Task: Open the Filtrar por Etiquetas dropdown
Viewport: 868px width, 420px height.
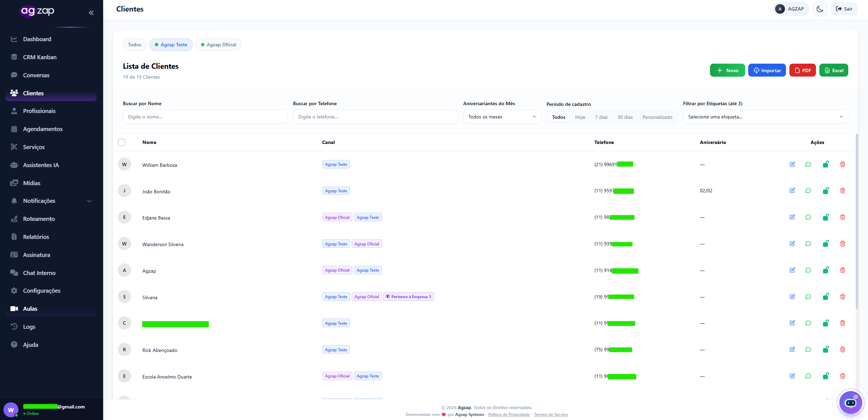Action: [x=765, y=117]
